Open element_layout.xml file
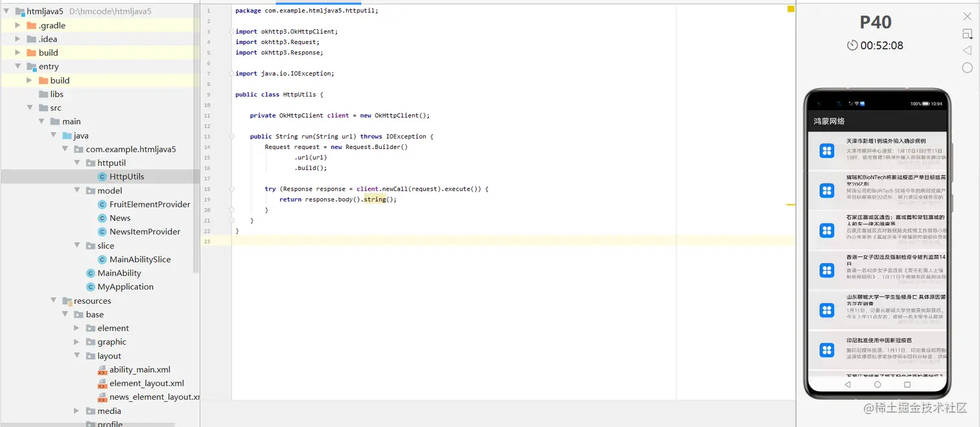The image size is (980, 427). point(146,383)
